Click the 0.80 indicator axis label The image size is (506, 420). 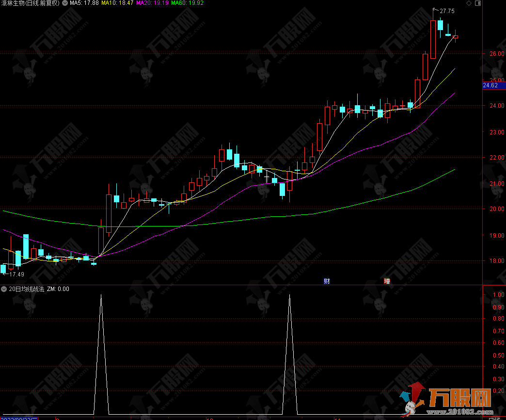499,318
